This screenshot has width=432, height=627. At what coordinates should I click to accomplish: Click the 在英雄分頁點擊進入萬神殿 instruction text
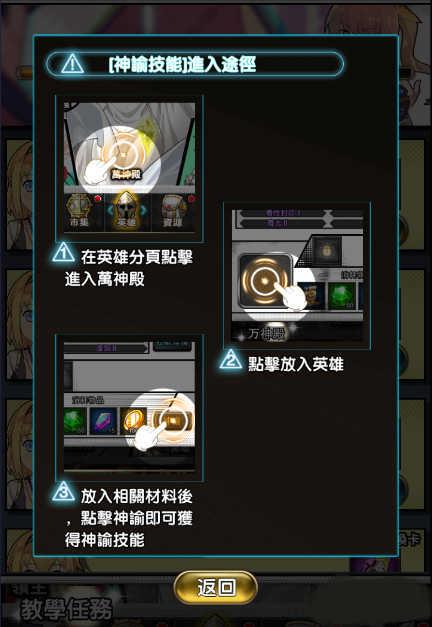(x=129, y=268)
